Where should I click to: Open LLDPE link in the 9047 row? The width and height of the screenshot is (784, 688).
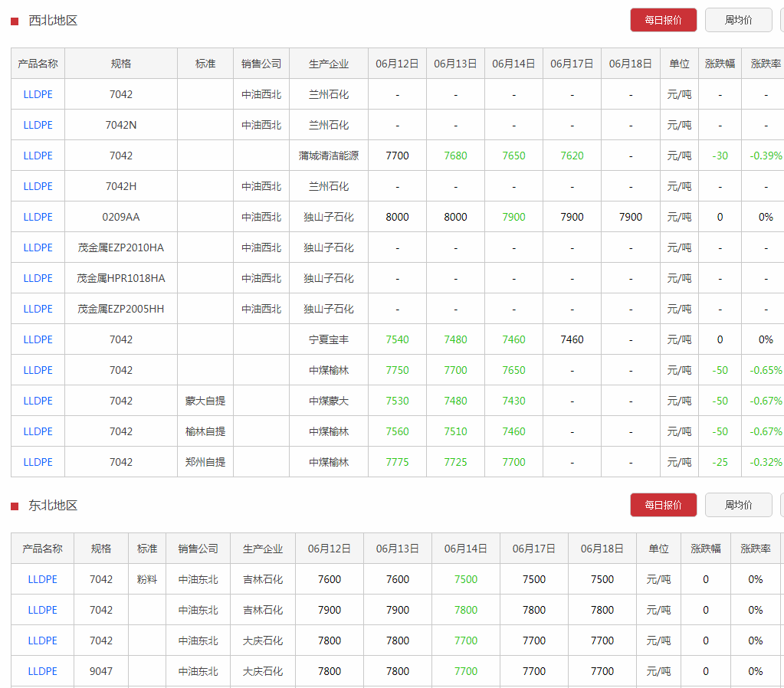43,671
